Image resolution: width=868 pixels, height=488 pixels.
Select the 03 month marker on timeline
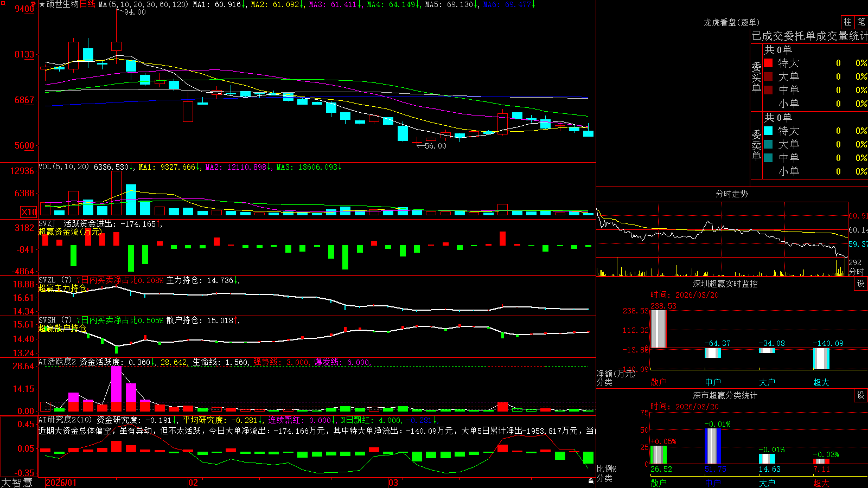tap(393, 483)
